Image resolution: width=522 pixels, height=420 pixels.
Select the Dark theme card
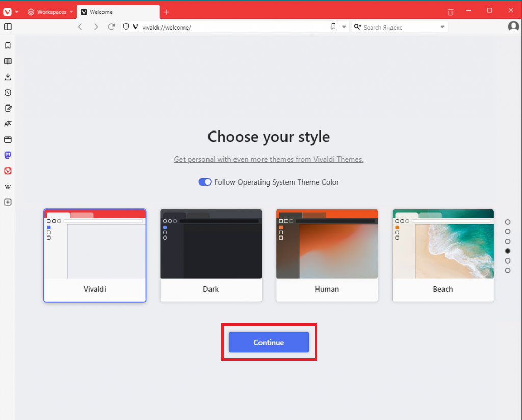click(211, 255)
